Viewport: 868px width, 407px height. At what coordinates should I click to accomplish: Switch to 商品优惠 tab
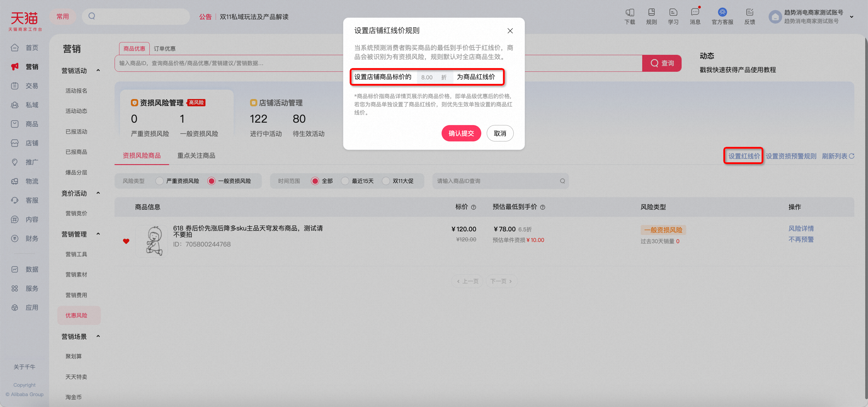pos(134,48)
